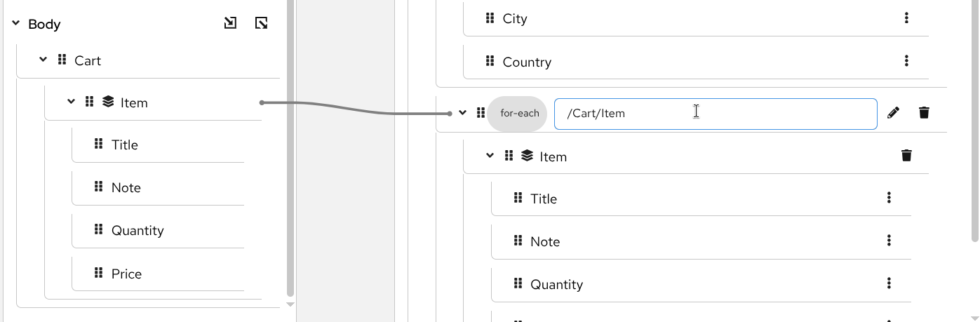
Task: Click drag handle of source Item
Action: 89,102
